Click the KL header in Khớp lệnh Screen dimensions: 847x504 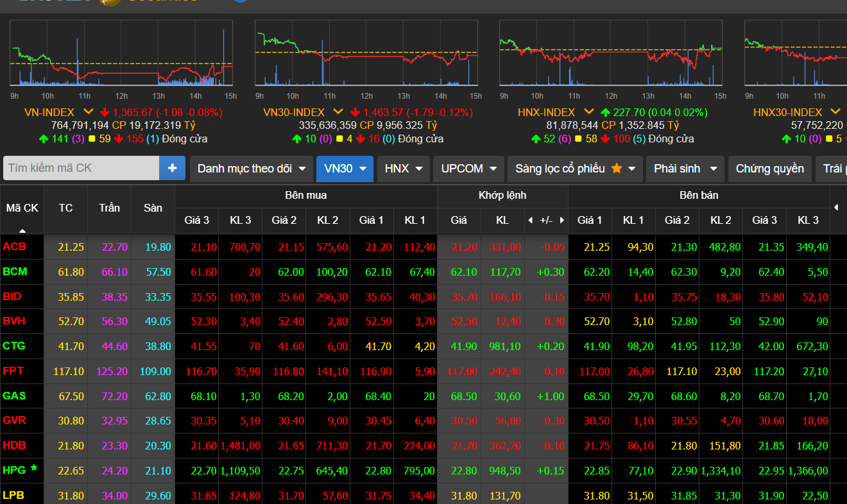coord(502,220)
